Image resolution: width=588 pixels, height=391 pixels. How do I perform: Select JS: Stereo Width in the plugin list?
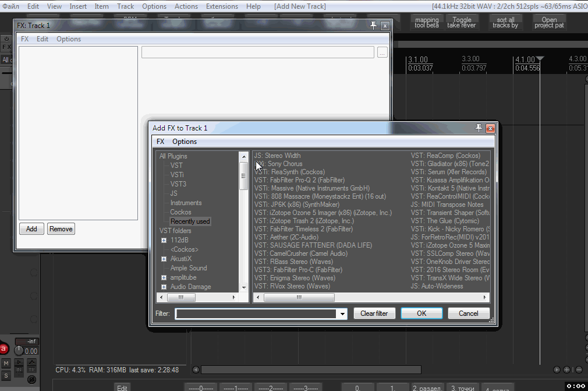tap(278, 156)
